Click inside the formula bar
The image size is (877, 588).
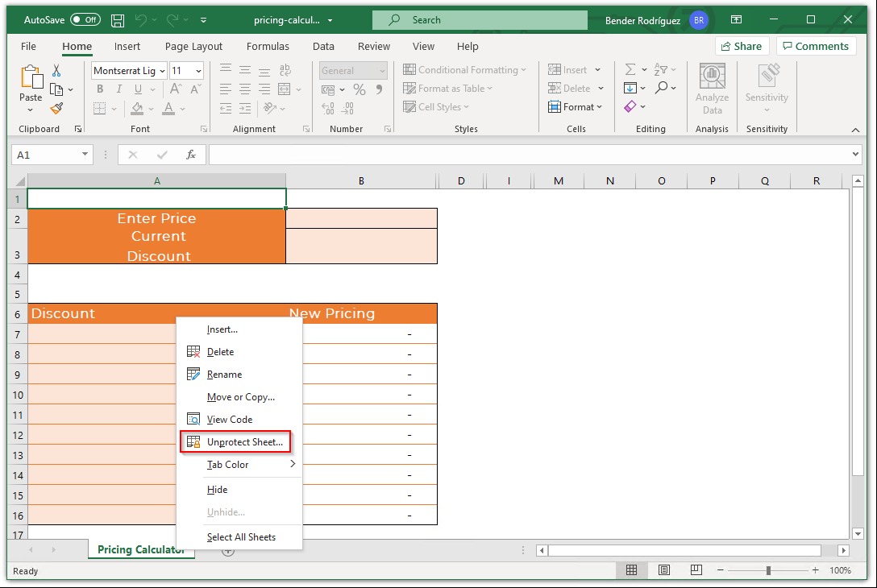point(484,154)
